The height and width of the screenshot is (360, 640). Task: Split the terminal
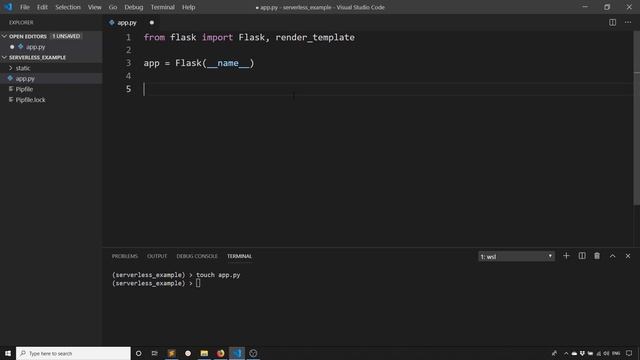point(582,256)
